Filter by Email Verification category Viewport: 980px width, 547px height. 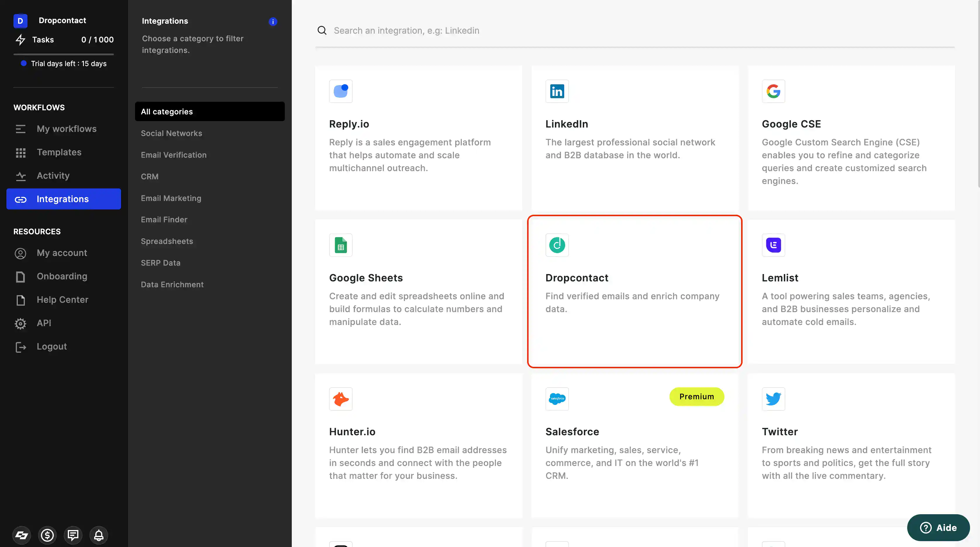click(x=173, y=155)
